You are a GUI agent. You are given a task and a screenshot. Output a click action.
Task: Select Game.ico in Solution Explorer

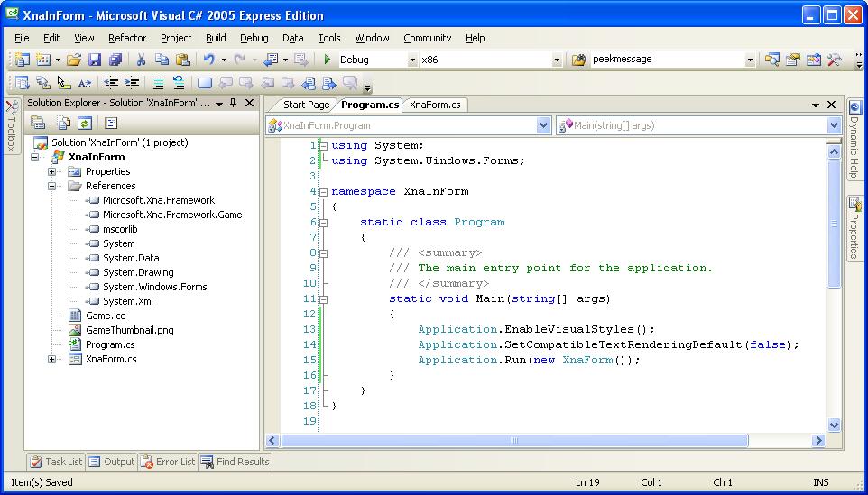(x=106, y=316)
